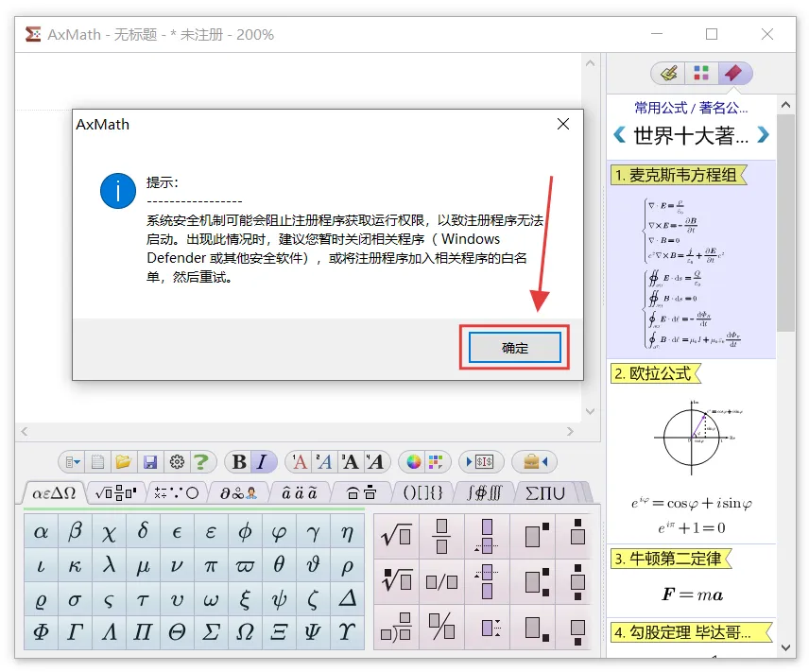
Task: Insert the pi π symbol
Action: tap(211, 565)
